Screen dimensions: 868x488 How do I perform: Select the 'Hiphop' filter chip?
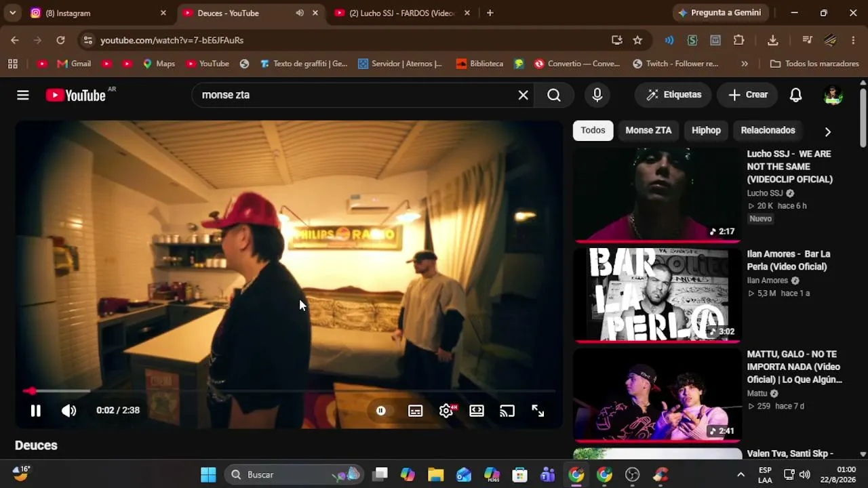706,130
